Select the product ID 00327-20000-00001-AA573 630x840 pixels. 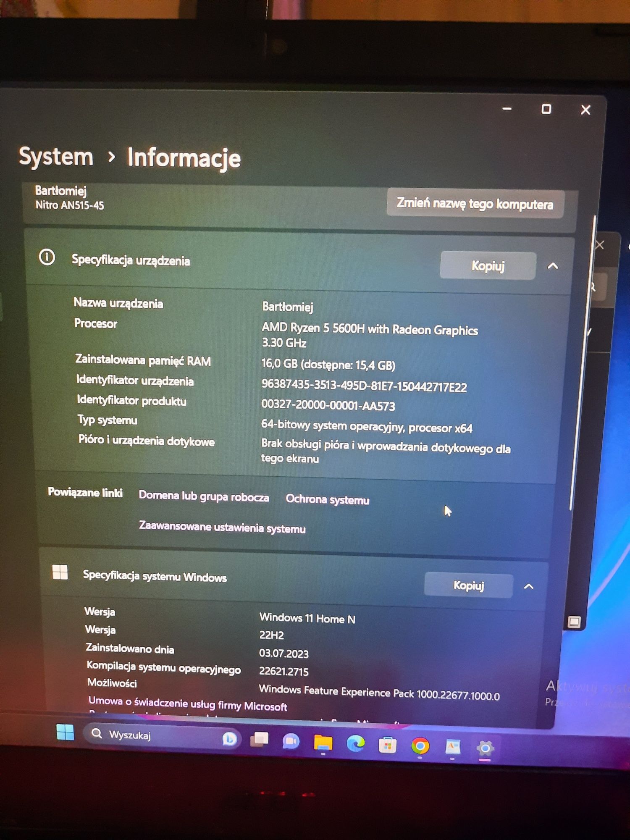click(x=328, y=405)
